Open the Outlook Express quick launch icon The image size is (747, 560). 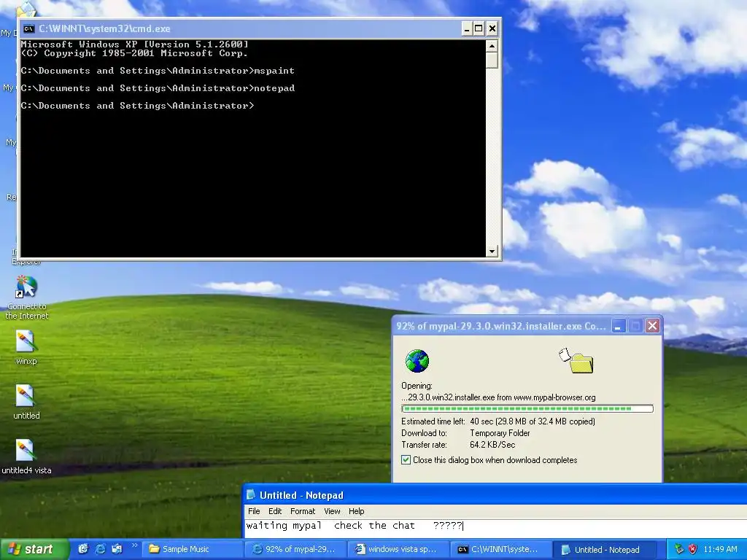117,549
